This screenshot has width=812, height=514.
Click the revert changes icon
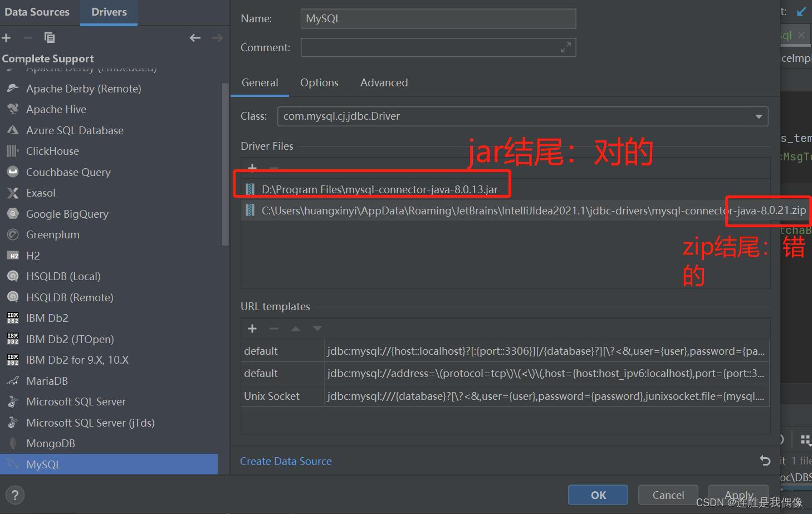tap(765, 461)
